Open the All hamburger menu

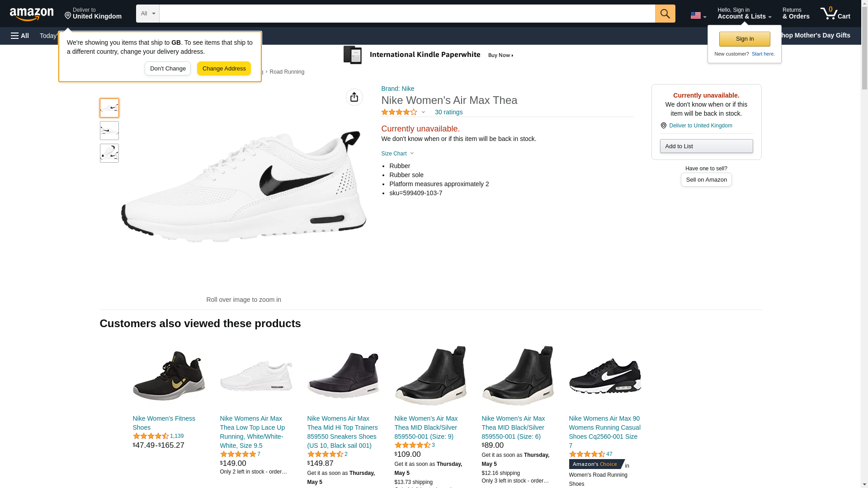20,36
